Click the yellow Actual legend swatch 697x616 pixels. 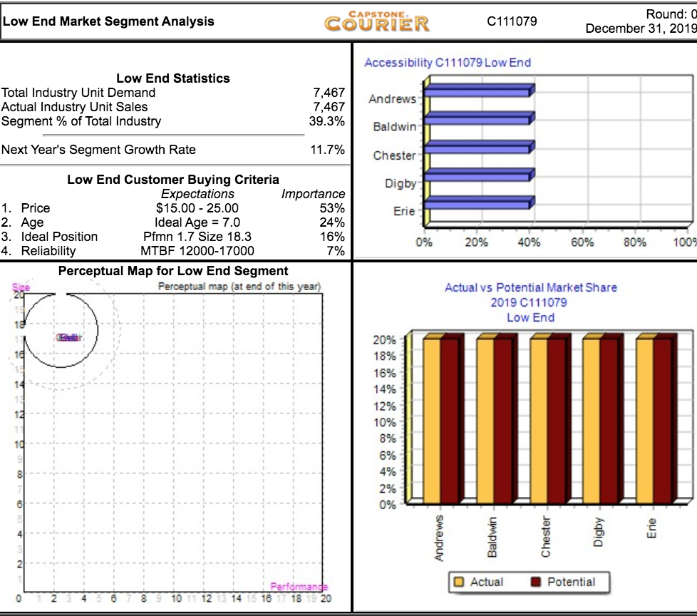pyautogui.click(x=458, y=581)
